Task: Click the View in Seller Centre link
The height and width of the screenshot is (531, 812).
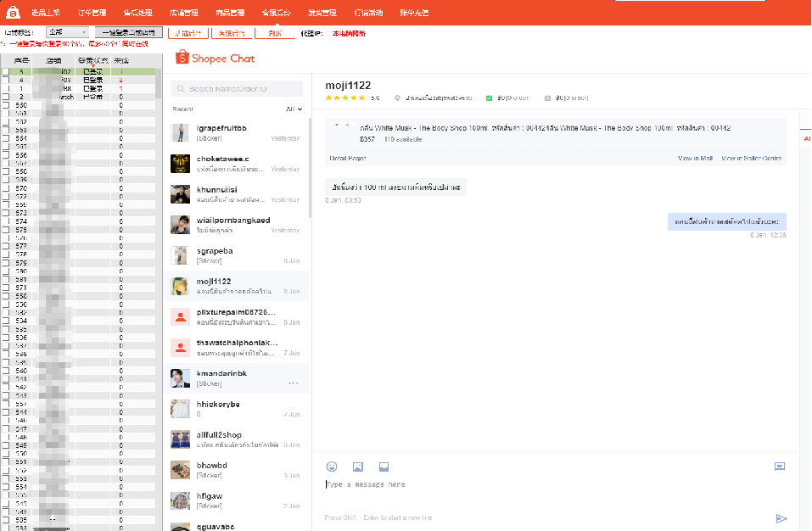Action: (751, 159)
